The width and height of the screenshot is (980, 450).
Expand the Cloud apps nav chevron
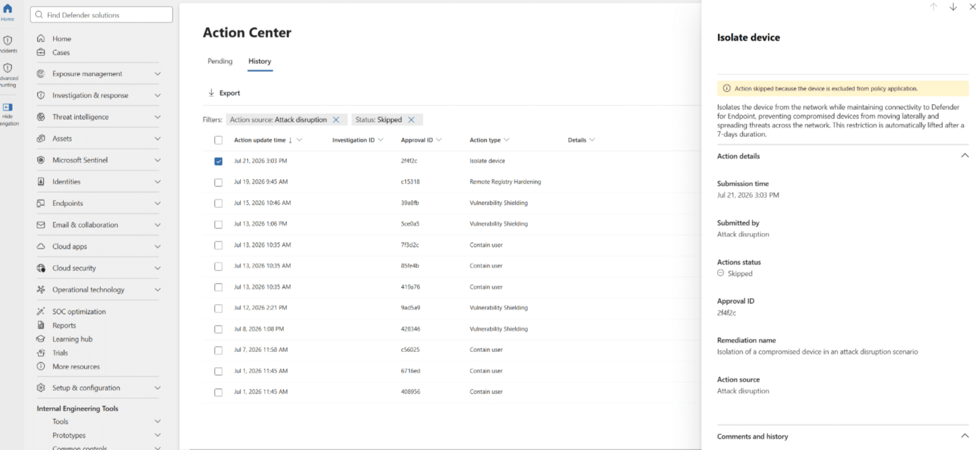(x=157, y=247)
